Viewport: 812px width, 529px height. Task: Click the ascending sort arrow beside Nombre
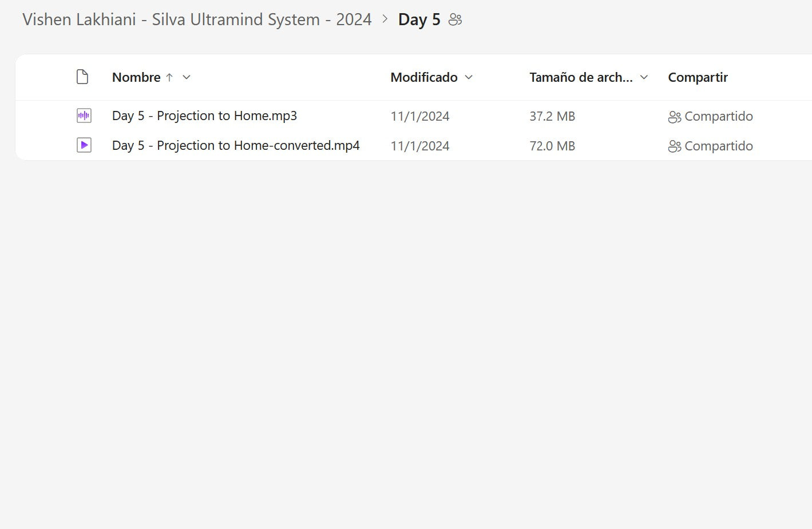click(169, 77)
